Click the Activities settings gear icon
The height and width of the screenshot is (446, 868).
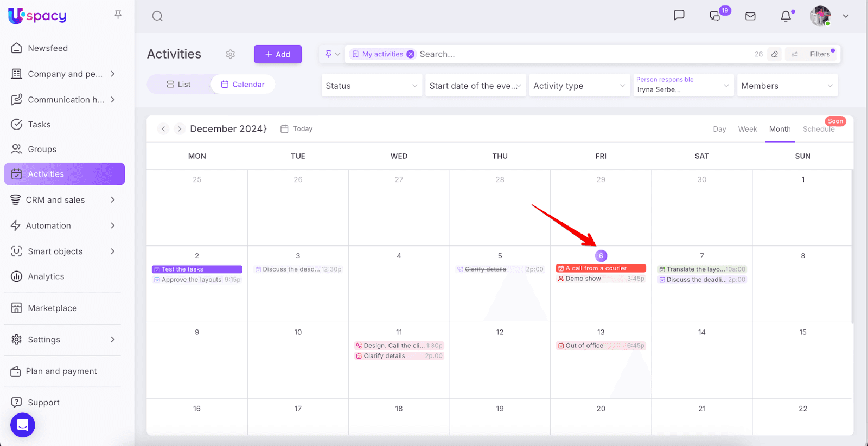(x=231, y=54)
